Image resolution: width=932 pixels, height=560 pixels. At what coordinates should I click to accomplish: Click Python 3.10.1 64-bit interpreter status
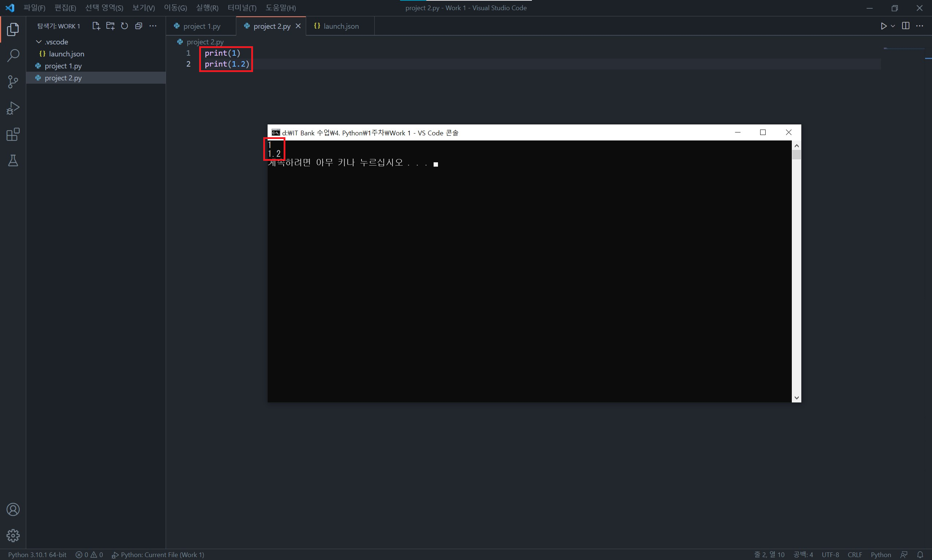point(37,554)
